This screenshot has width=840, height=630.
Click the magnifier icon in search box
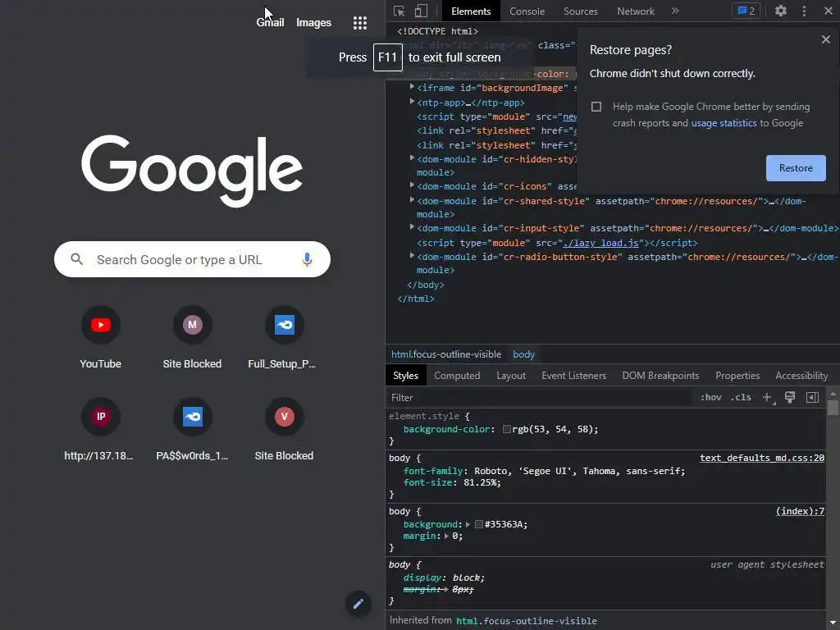point(76,259)
